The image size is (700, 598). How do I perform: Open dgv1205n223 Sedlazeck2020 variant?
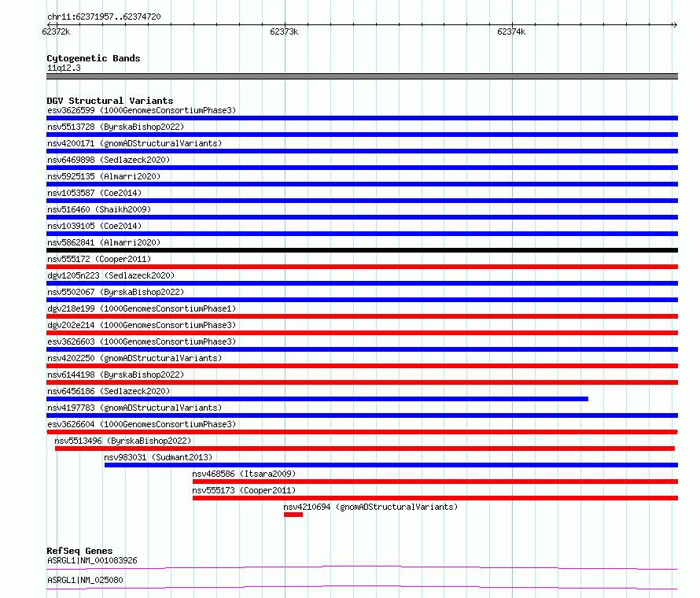pyautogui.click(x=111, y=275)
